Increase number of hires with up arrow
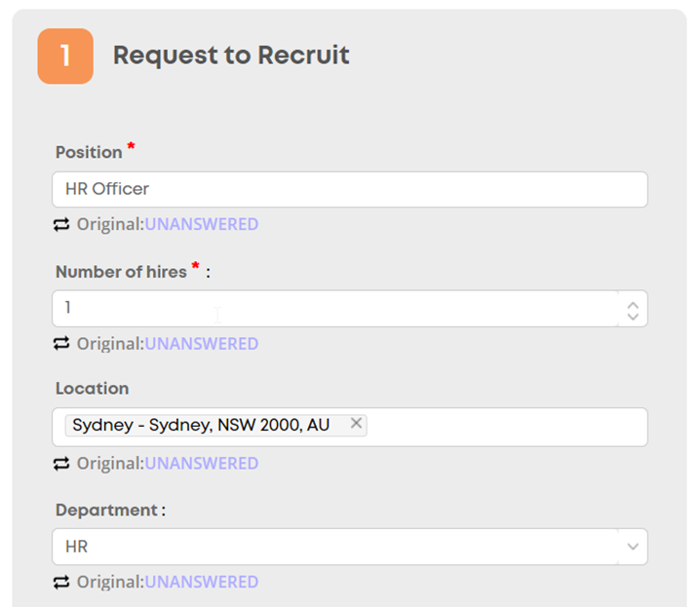Viewport: 700px width, 607px height. coord(633,306)
